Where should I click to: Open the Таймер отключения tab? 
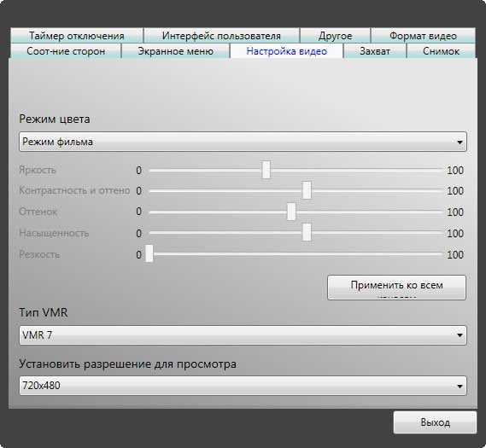[77, 36]
